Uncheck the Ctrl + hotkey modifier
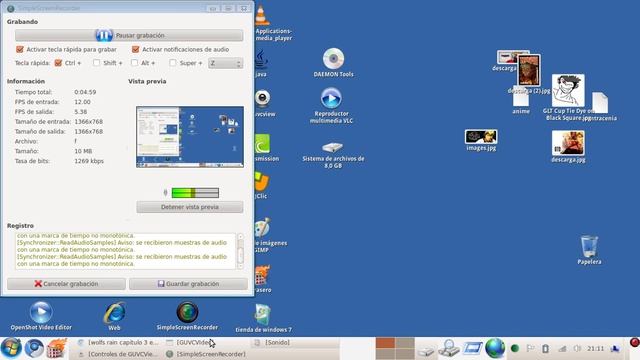 click(x=58, y=63)
